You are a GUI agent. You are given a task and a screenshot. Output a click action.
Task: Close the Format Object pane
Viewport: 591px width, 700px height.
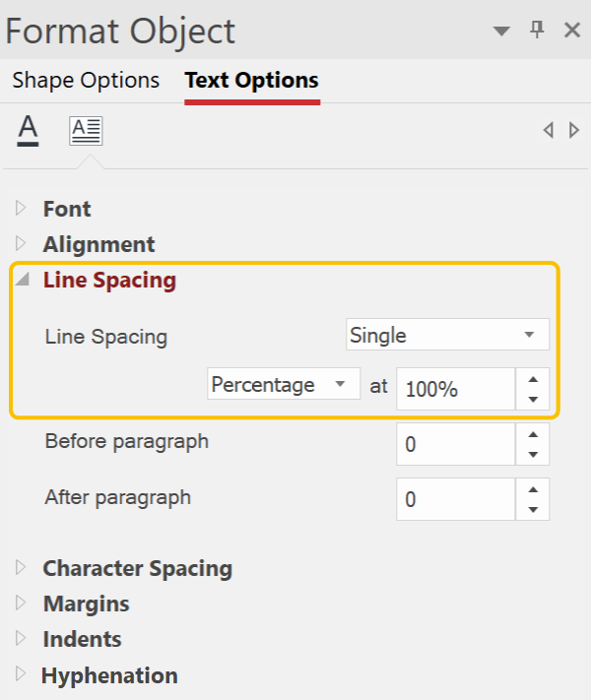click(572, 31)
